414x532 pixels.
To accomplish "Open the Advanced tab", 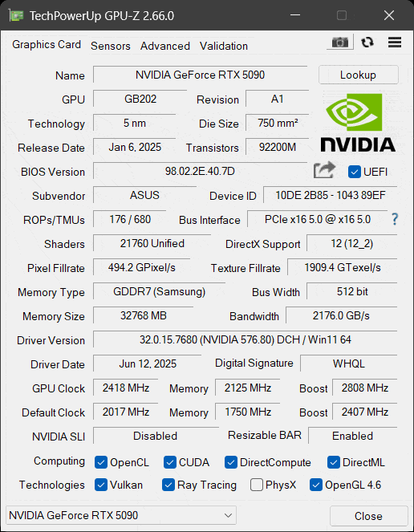I will (165, 46).
